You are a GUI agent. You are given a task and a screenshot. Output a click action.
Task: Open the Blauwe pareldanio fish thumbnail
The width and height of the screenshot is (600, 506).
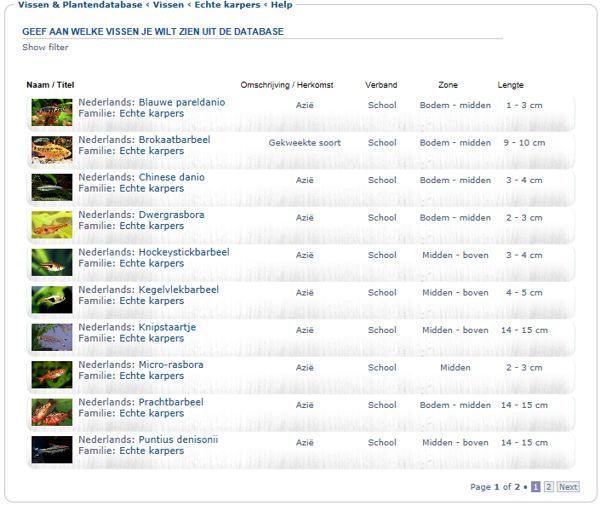52,113
